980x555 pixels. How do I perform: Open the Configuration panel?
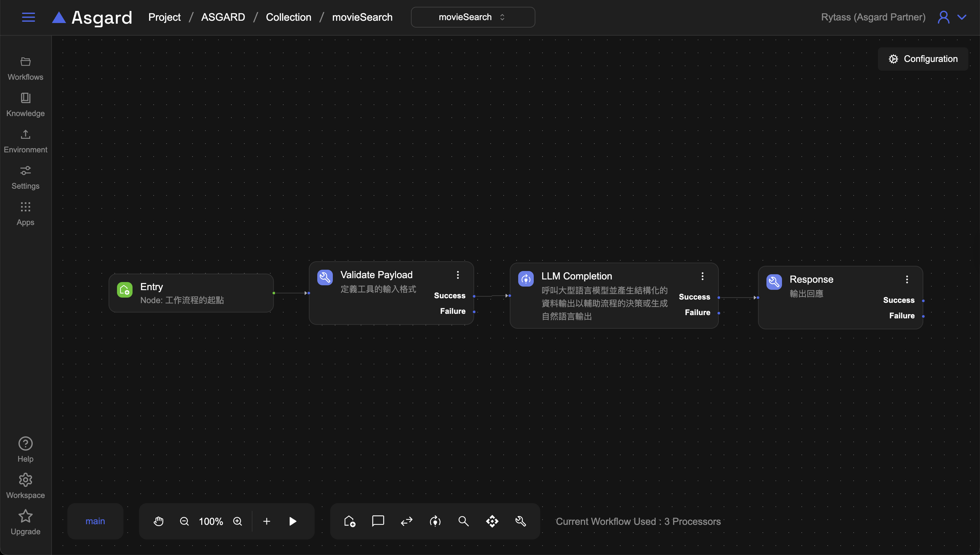pyautogui.click(x=923, y=59)
